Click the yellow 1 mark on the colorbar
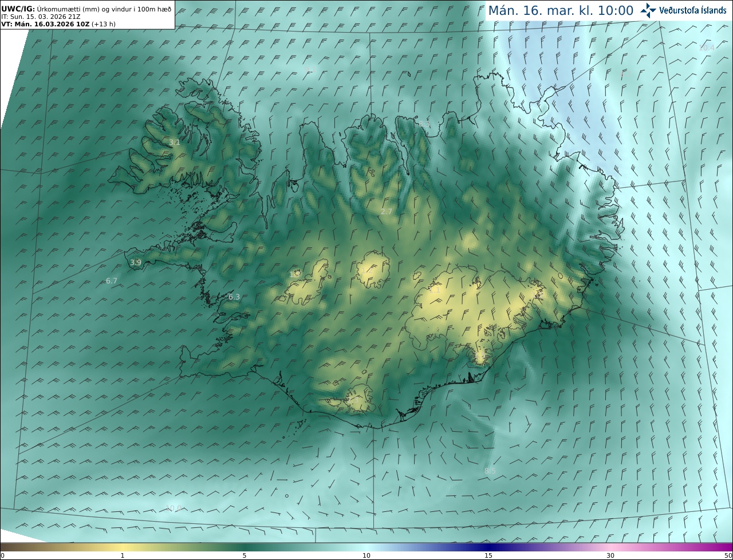 [x=123, y=555]
